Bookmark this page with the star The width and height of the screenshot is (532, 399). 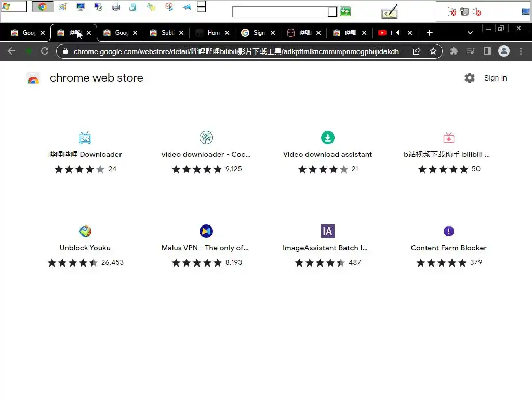(433, 51)
